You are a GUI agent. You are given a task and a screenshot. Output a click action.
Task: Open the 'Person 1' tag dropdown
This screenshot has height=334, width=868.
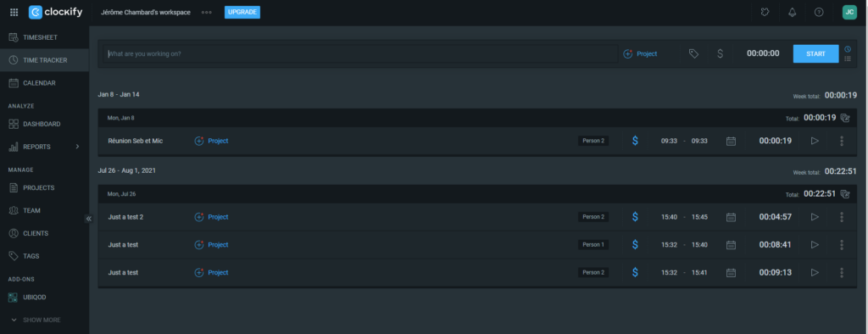(593, 245)
